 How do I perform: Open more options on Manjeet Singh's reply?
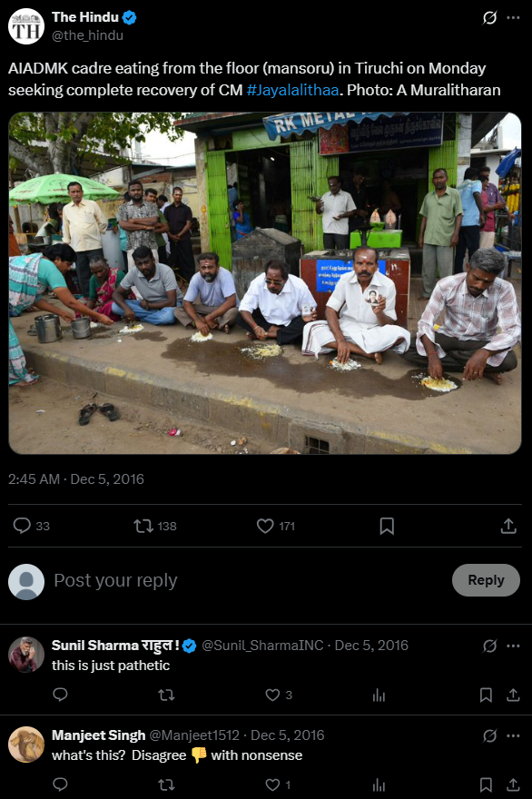coord(513,735)
